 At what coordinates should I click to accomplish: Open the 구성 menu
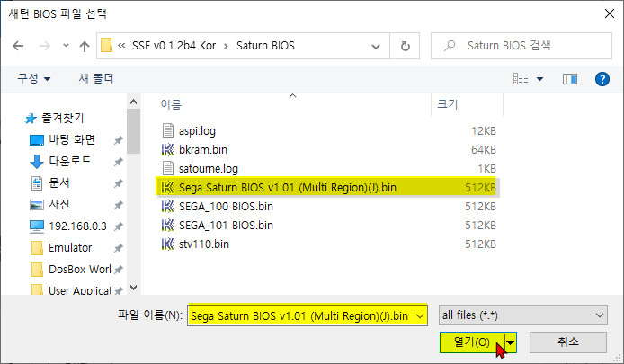(33, 78)
